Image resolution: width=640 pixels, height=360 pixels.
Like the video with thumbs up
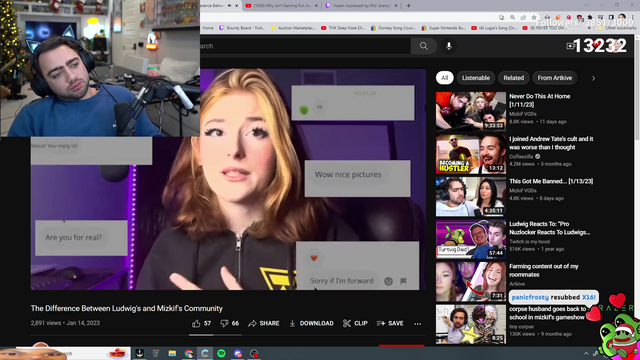[x=201, y=323]
